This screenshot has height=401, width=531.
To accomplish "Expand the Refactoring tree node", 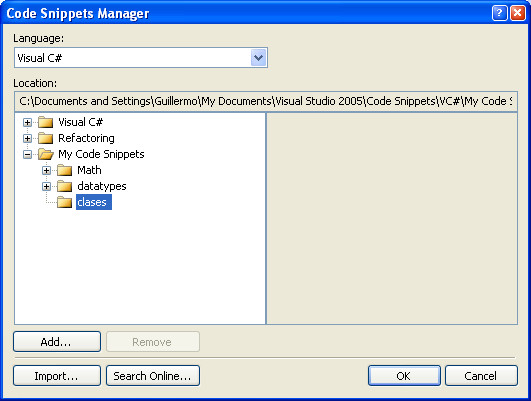I will pos(27,138).
